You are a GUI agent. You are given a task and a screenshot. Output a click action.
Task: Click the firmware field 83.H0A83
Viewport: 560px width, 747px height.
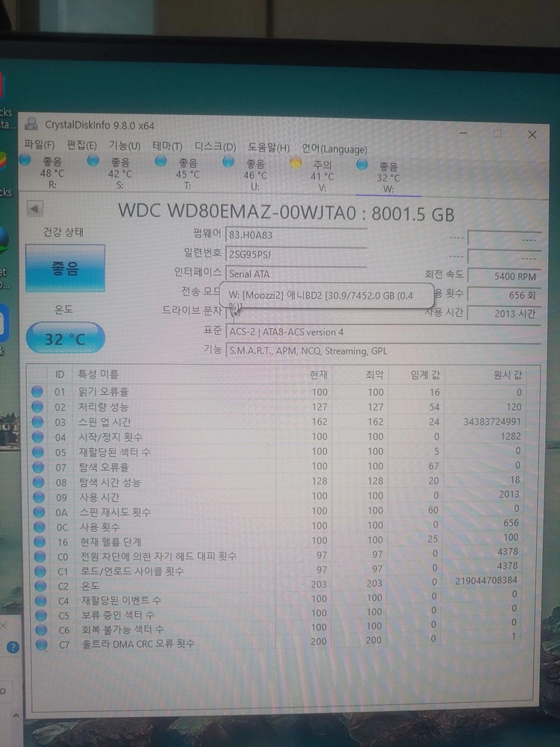click(296, 235)
